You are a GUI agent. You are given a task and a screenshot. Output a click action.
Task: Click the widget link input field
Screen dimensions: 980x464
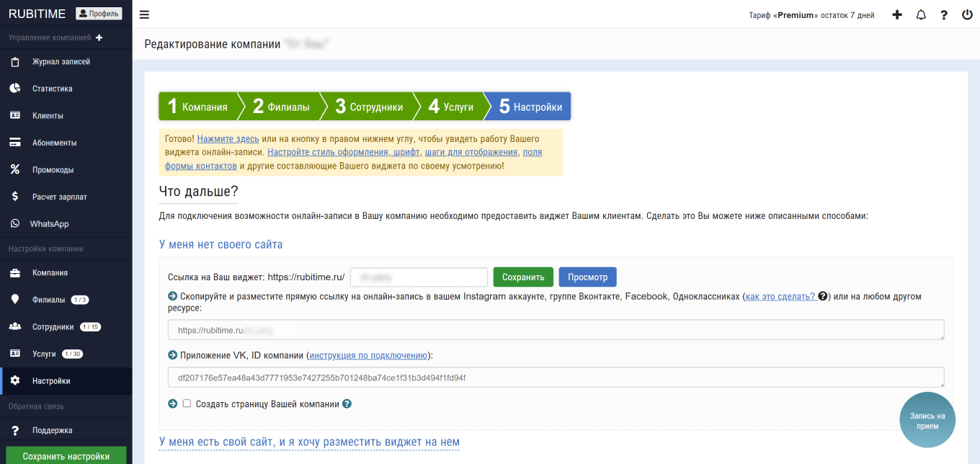pos(419,277)
